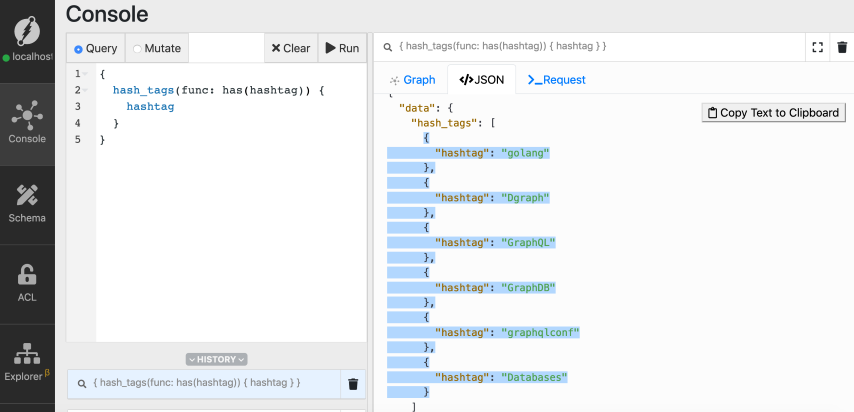Delete the result frame with the trash icon
854x412 pixels.
pos(842,47)
